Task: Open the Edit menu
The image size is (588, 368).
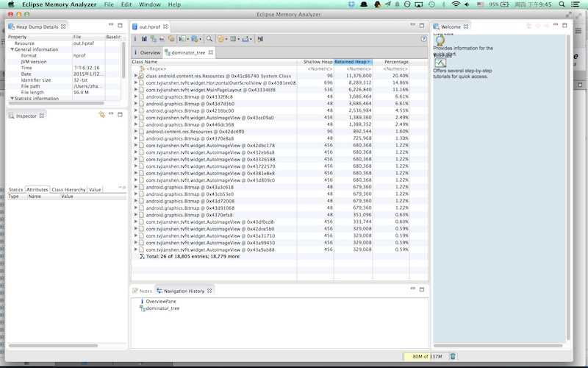Action: [x=126, y=4]
